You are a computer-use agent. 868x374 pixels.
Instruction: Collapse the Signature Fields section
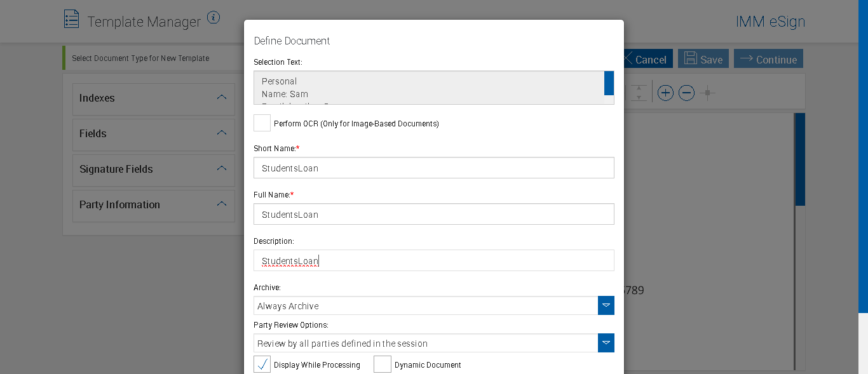point(221,169)
